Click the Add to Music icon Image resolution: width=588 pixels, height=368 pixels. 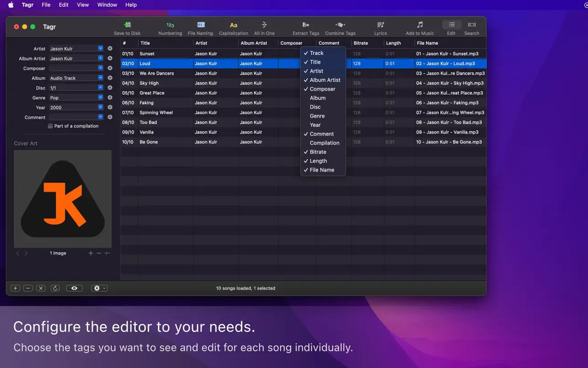[420, 25]
